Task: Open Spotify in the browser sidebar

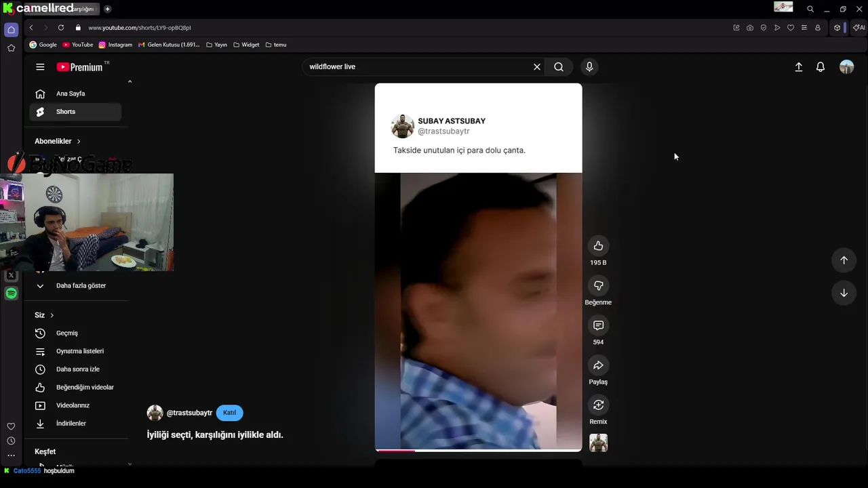Action: (11, 293)
